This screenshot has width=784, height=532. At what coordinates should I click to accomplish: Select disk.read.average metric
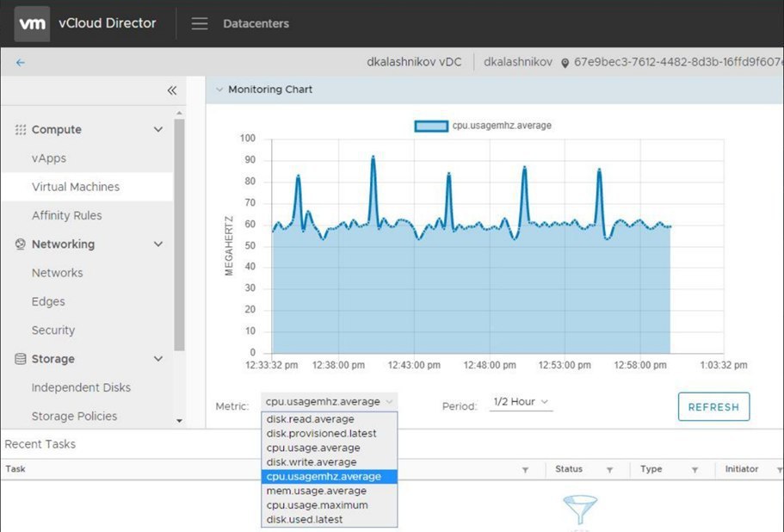pos(330,419)
